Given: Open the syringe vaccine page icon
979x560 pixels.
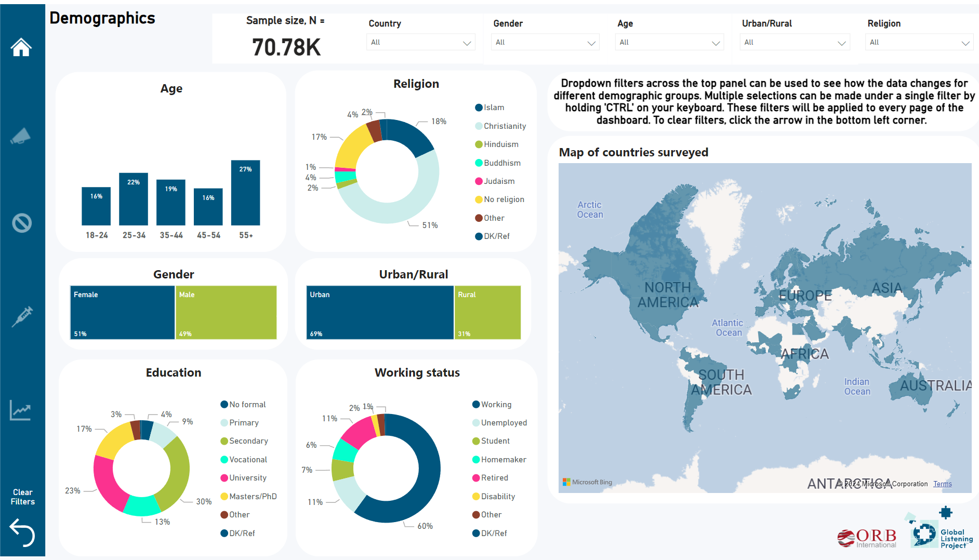Looking at the screenshot, I should click(22, 316).
